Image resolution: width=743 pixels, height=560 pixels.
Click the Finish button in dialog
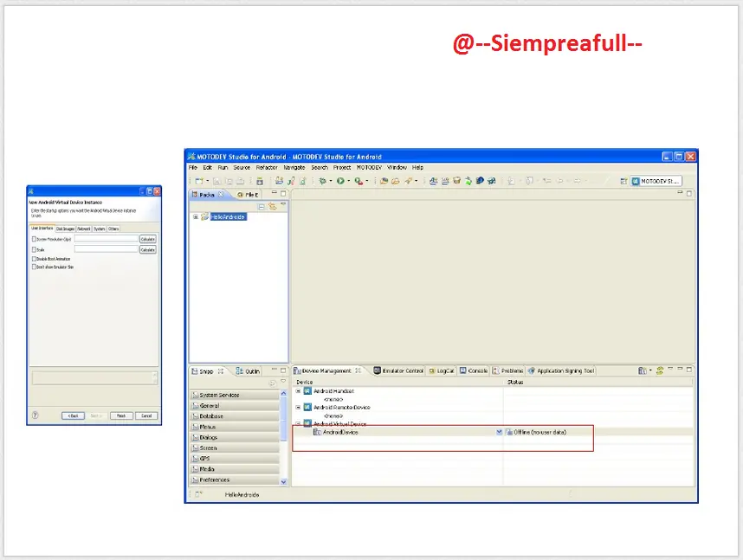click(x=121, y=416)
